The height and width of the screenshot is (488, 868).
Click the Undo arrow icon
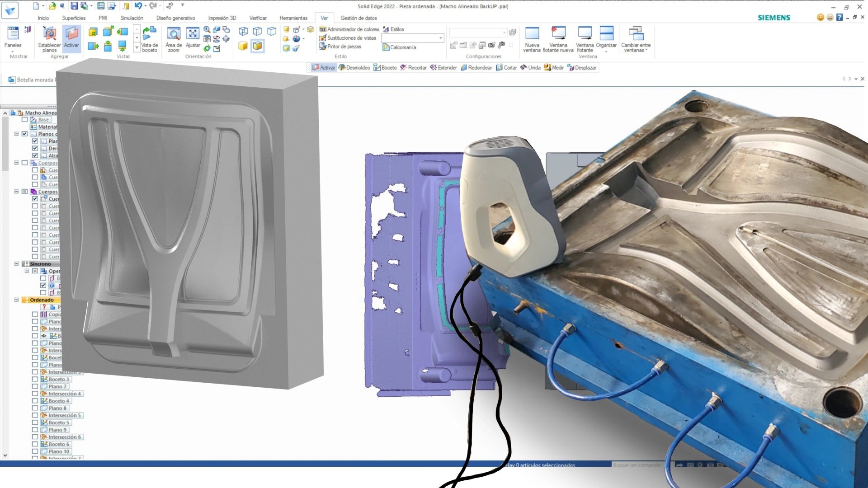tap(138, 6)
